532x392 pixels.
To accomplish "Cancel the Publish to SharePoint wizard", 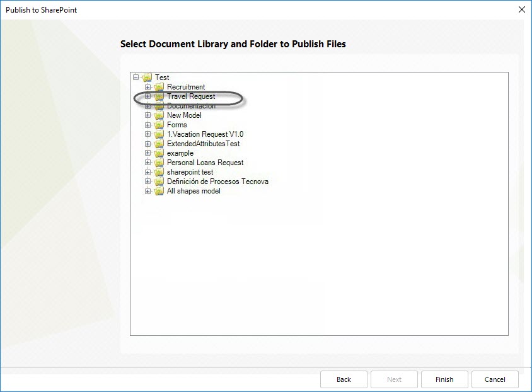I will click(x=495, y=379).
